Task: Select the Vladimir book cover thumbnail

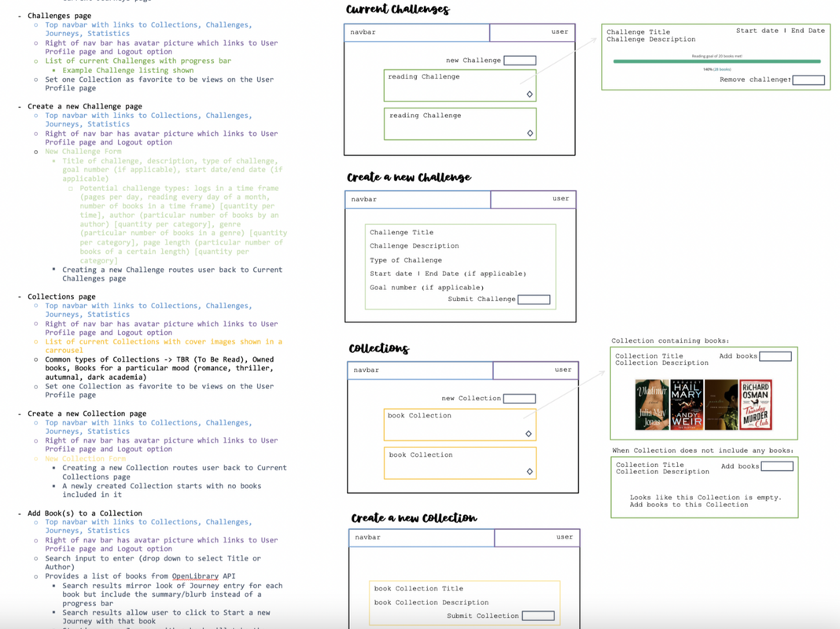Action: [651, 405]
